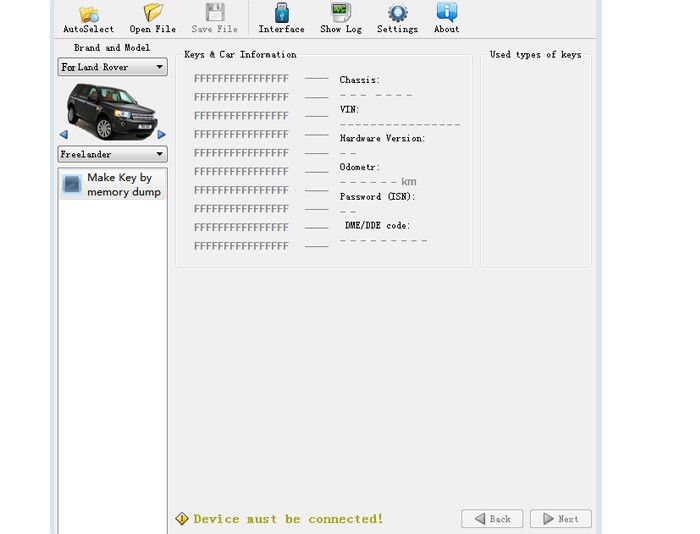Viewport: 700px width, 534px height.
Task: Show next car image with right arrow
Action: pos(162,134)
